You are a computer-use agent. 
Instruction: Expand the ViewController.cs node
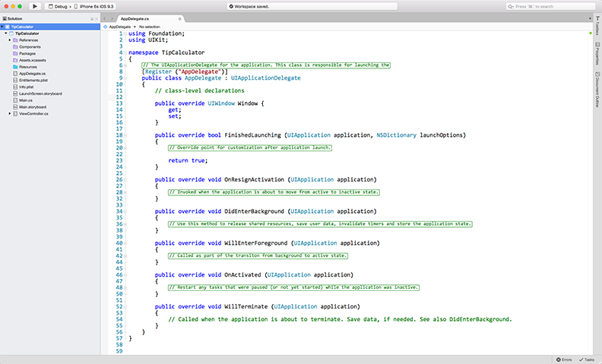click(x=10, y=114)
